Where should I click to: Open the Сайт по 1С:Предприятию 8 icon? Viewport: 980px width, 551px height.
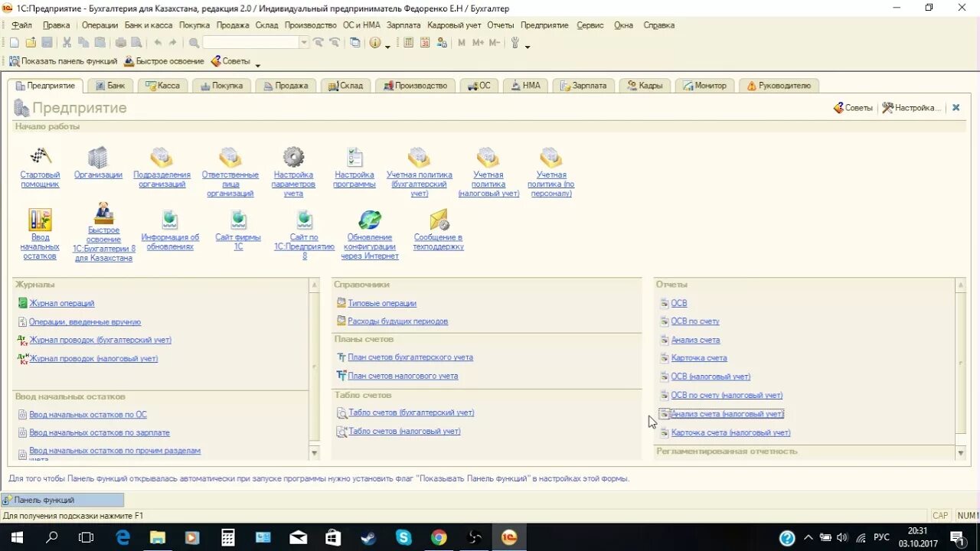click(305, 220)
